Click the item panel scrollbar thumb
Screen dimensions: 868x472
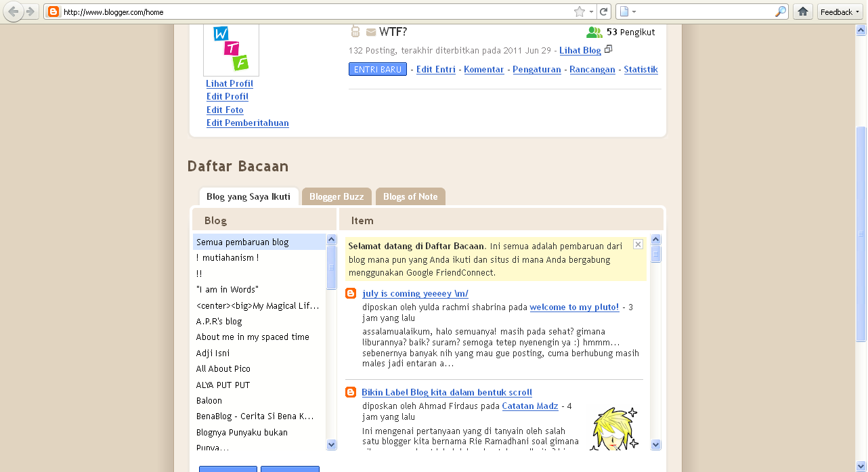click(x=655, y=254)
